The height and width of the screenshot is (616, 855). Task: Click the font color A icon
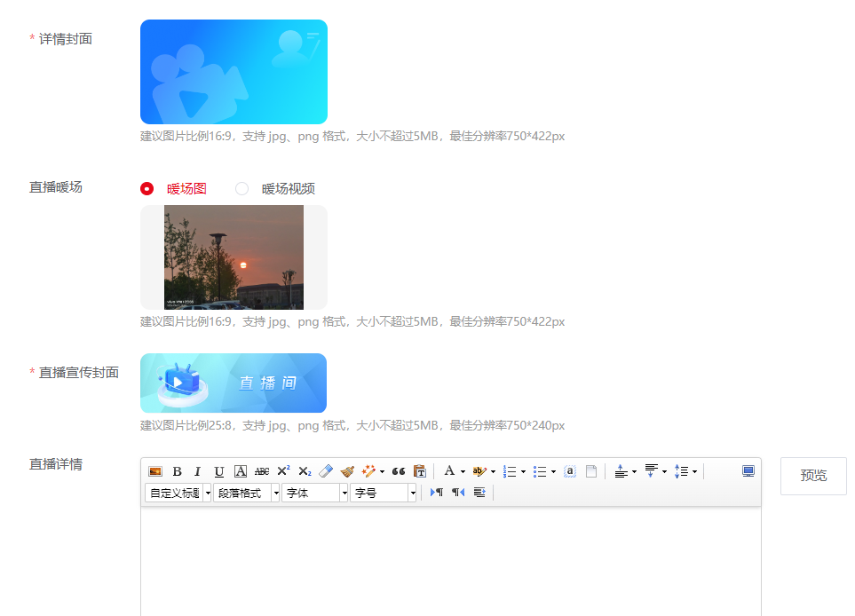(449, 471)
